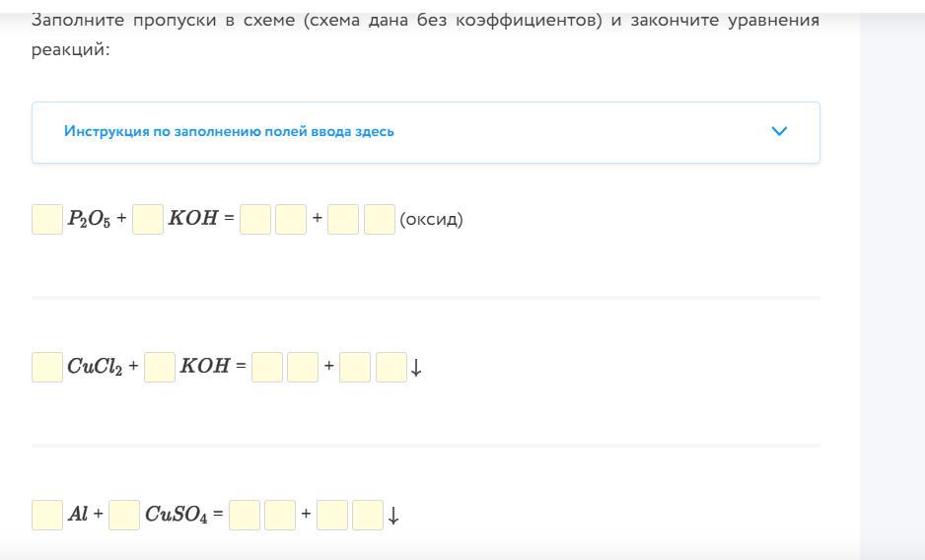Click oxide coefficient field in first equation

(343, 220)
